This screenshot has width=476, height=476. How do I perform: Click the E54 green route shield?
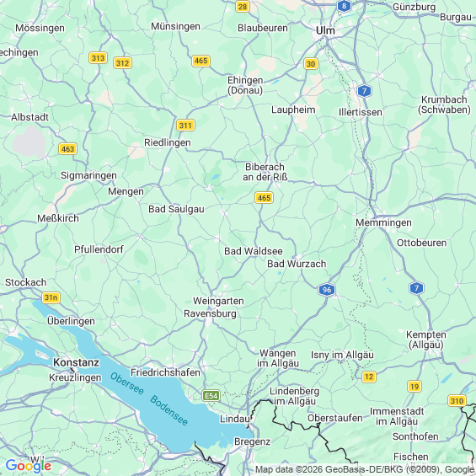211,396
